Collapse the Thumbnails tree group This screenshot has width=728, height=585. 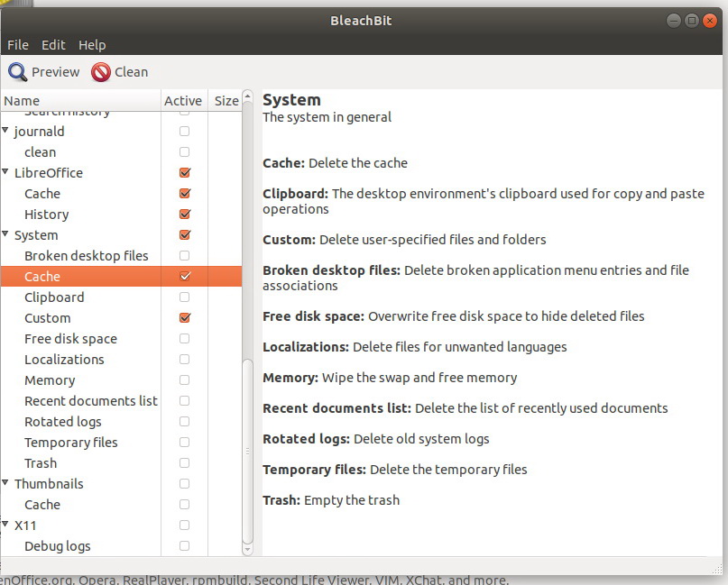click(x=5, y=483)
